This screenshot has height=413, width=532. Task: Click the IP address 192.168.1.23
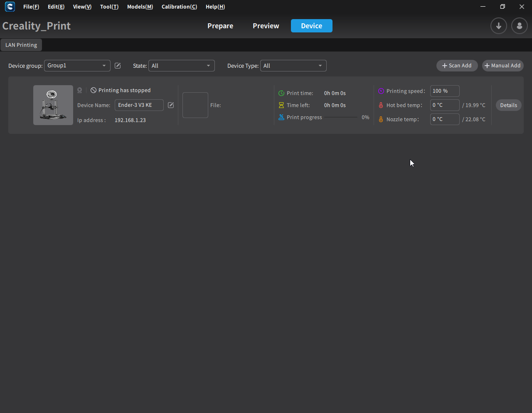130,120
